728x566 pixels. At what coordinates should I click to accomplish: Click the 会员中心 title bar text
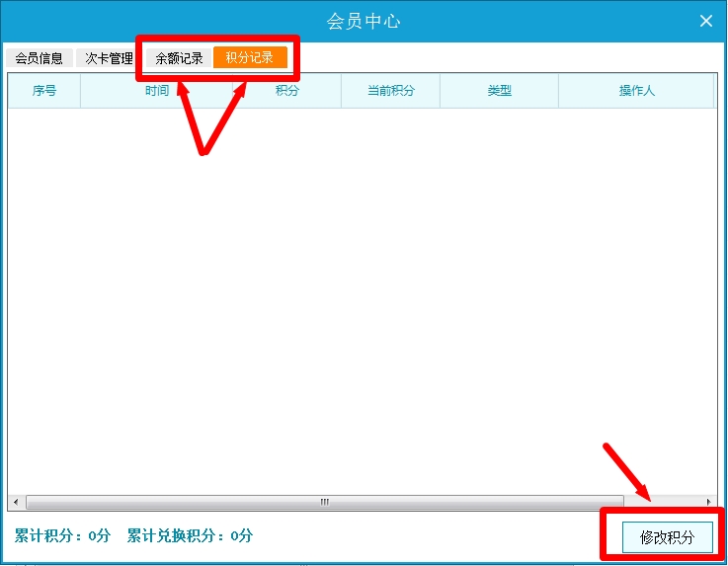[x=364, y=21]
